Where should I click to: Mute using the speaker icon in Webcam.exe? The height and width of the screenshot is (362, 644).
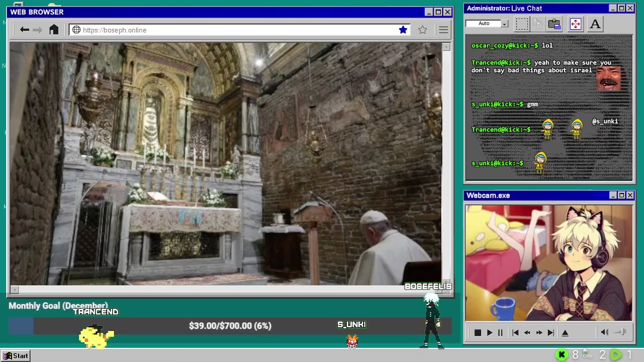click(604, 332)
